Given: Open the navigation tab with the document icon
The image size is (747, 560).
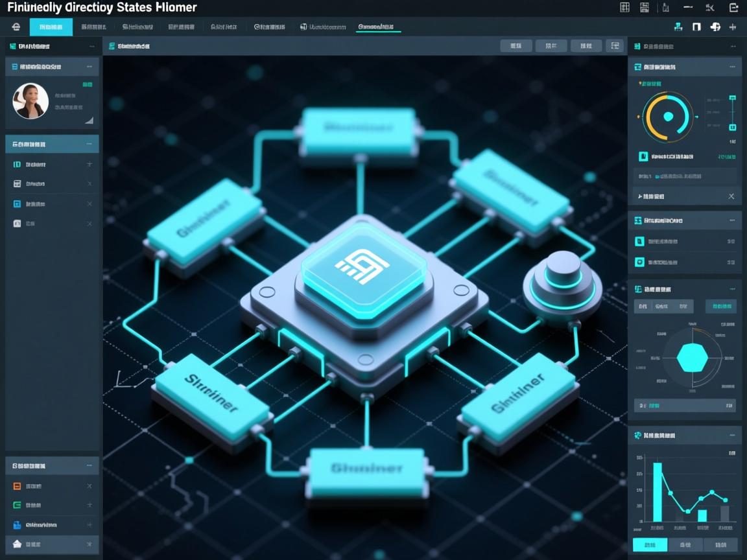Looking at the screenshot, I should coord(323,27).
